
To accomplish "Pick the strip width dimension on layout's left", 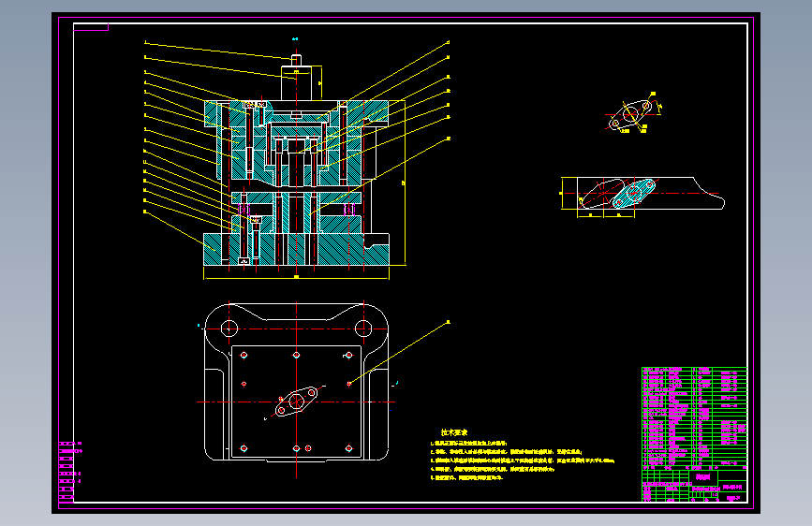I will pyautogui.click(x=562, y=193).
